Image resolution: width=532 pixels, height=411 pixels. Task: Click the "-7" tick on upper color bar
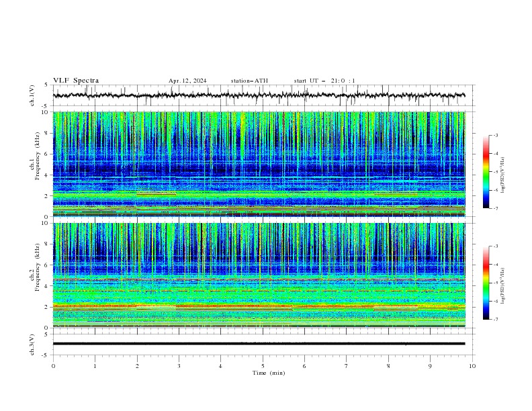tap(495, 208)
